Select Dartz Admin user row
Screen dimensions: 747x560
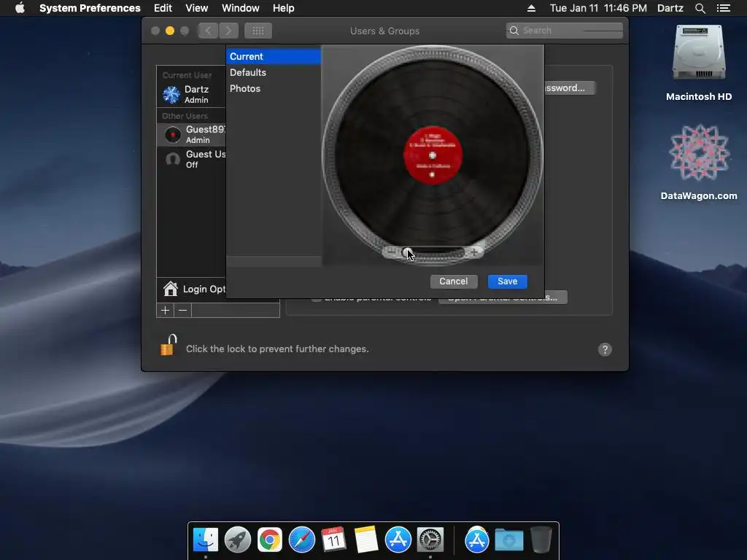[x=192, y=94]
